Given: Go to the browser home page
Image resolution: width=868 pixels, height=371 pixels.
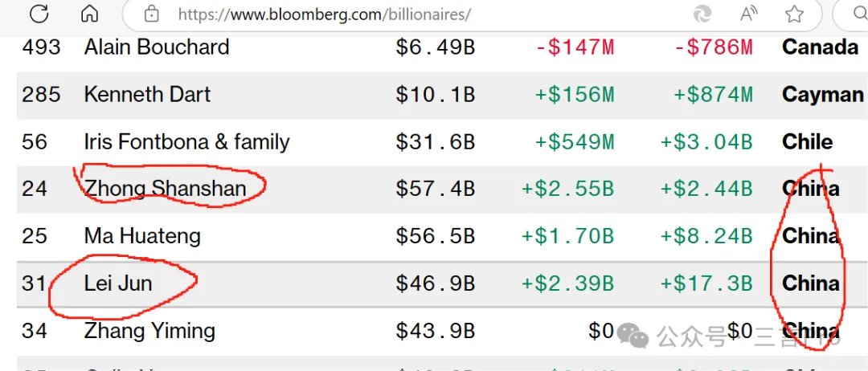Looking at the screenshot, I should (x=90, y=14).
